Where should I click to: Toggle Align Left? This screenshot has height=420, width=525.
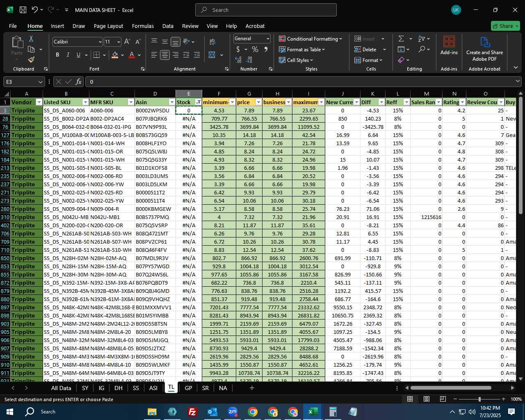tap(154, 55)
